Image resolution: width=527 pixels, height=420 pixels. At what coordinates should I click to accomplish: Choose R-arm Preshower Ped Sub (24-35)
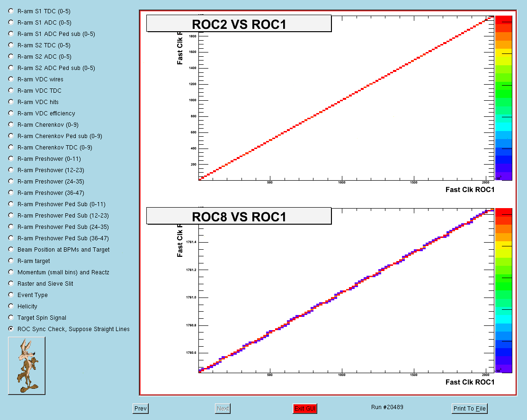coord(11,227)
